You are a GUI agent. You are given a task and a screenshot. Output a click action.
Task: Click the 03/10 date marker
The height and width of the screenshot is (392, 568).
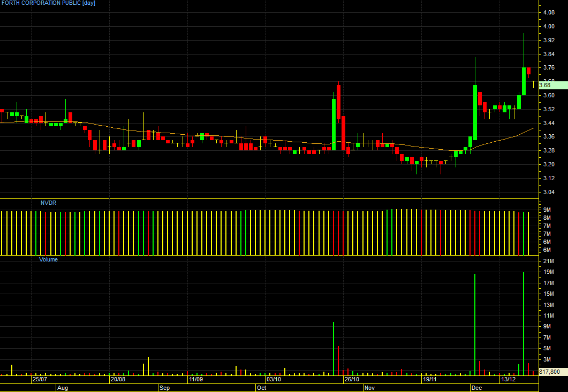[x=274, y=380]
